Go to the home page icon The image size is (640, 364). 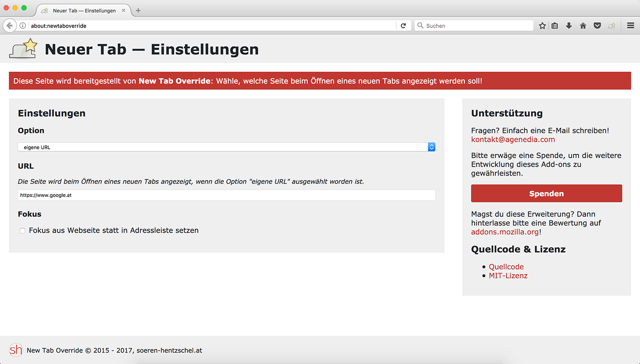pos(583,26)
